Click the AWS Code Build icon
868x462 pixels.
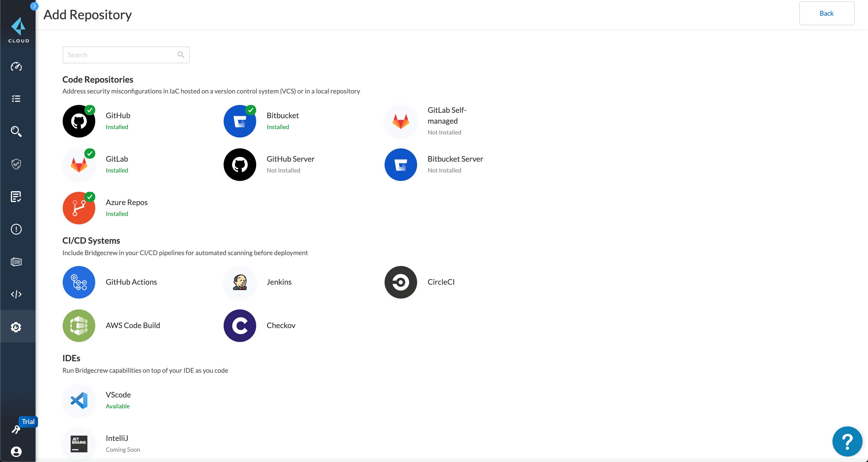click(79, 326)
